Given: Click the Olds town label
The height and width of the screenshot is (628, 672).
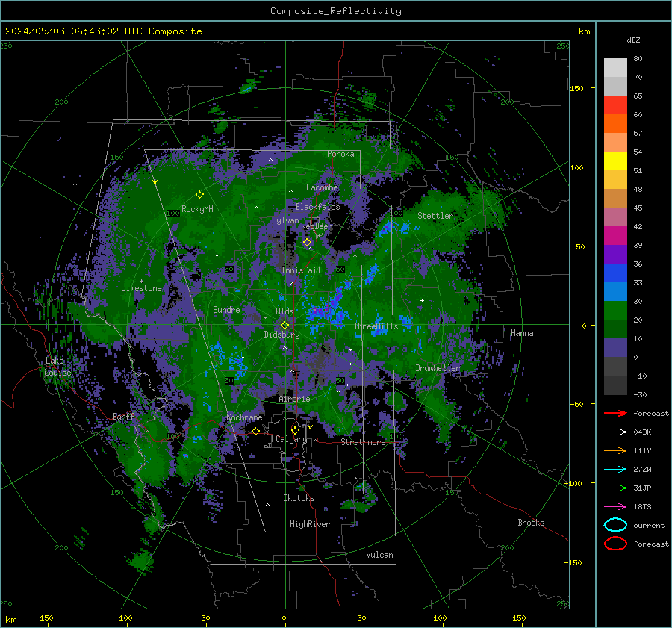Looking at the screenshot, I should (x=284, y=311).
